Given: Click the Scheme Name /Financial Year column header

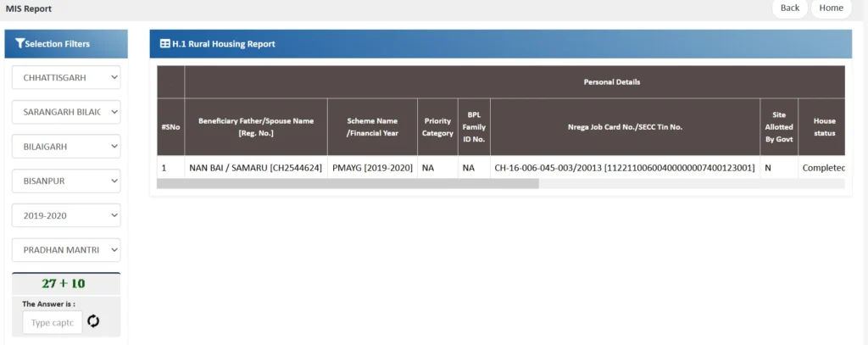Looking at the screenshot, I should (x=371, y=127).
